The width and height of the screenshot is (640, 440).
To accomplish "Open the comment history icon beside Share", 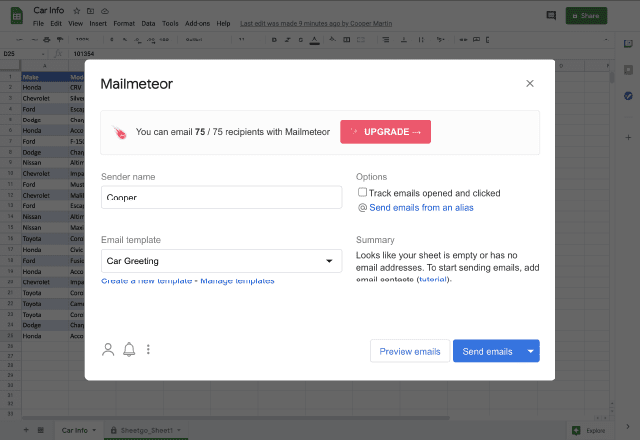I will (x=551, y=16).
